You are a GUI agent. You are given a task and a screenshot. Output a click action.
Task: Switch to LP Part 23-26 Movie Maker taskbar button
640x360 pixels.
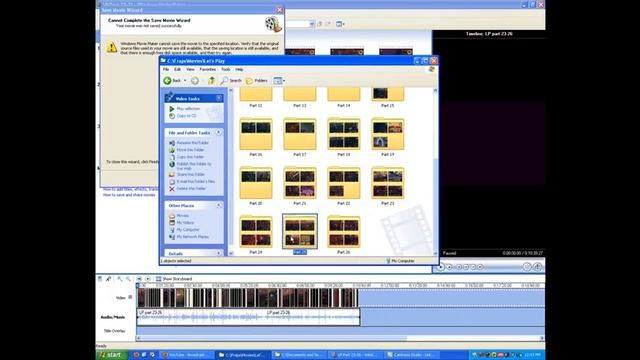pos(356,355)
